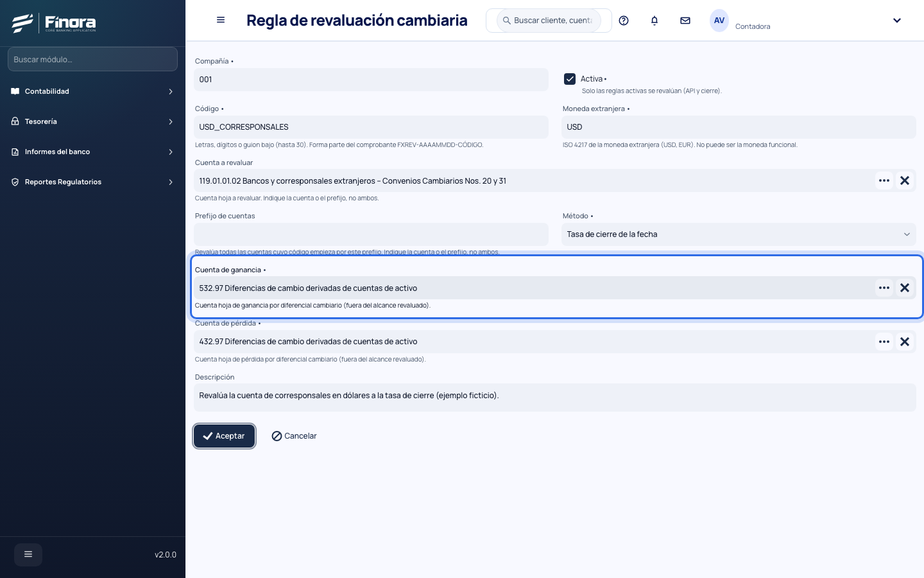Click the Tesorería lock icon
The width and height of the screenshot is (924, 578).
tap(15, 121)
